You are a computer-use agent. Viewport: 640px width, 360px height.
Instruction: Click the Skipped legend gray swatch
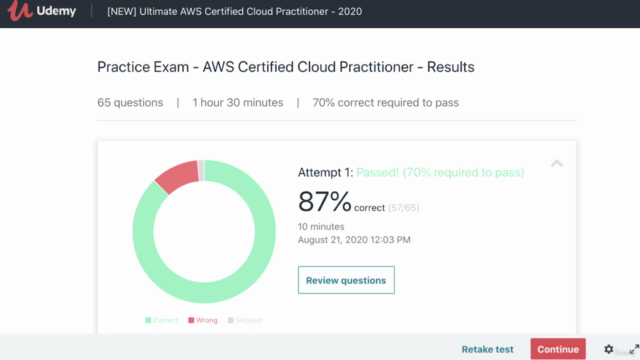[x=231, y=320]
